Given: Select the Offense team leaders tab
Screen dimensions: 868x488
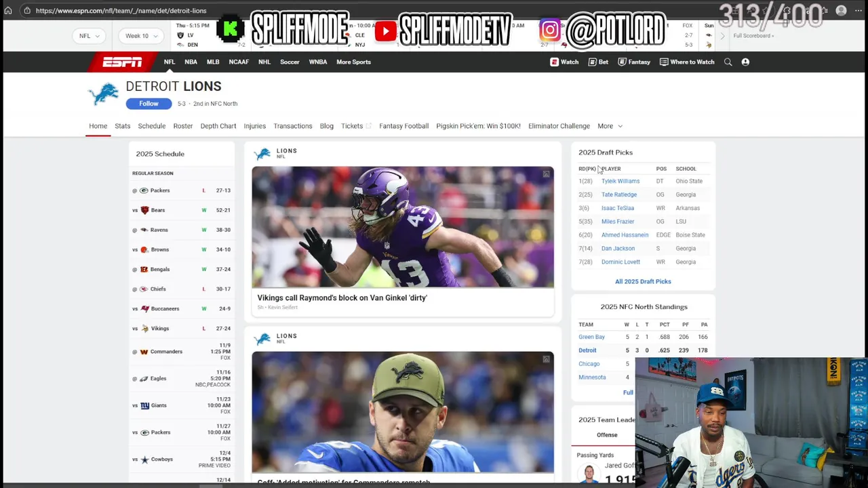Looking at the screenshot, I should coord(607,435).
